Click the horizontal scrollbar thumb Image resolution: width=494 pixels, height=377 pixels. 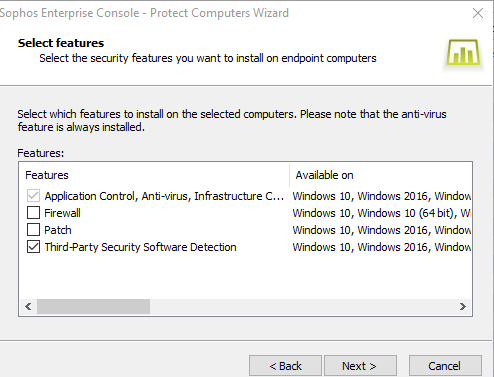click(93, 306)
